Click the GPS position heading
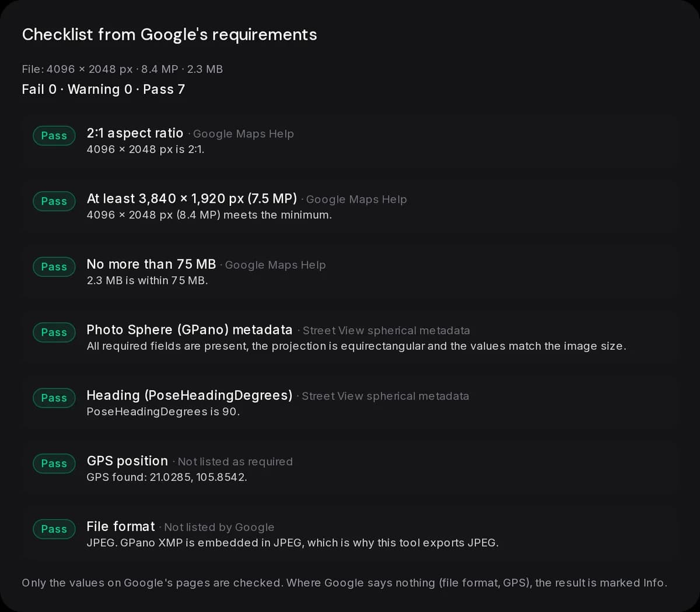 point(127,461)
